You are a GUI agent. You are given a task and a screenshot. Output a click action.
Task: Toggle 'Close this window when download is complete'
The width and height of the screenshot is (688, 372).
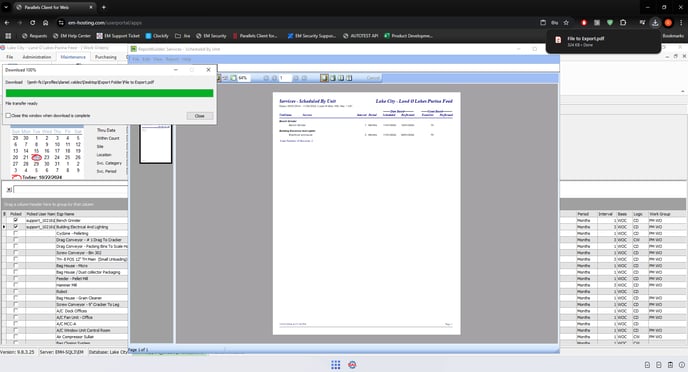click(x=8, y=116)
